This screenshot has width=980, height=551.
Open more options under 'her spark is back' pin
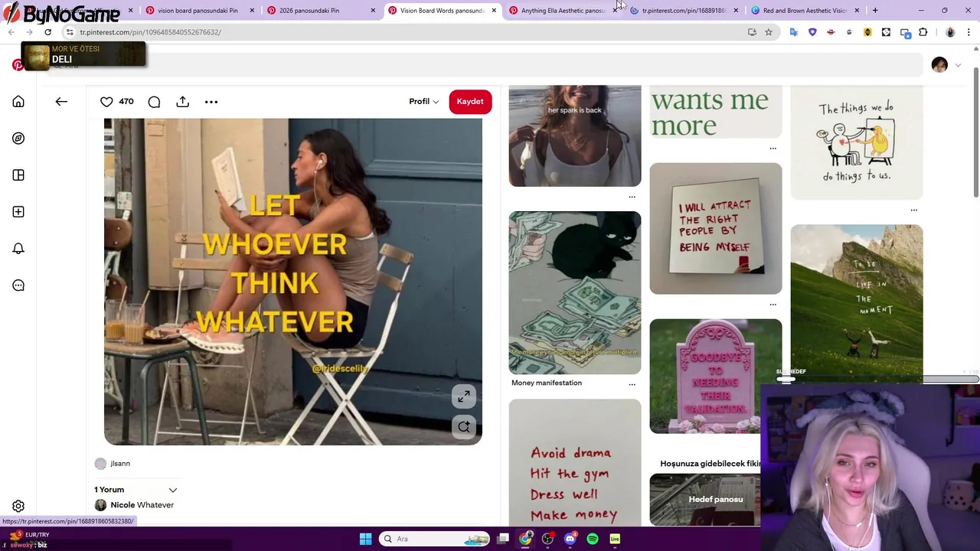[x=632, y=197]
